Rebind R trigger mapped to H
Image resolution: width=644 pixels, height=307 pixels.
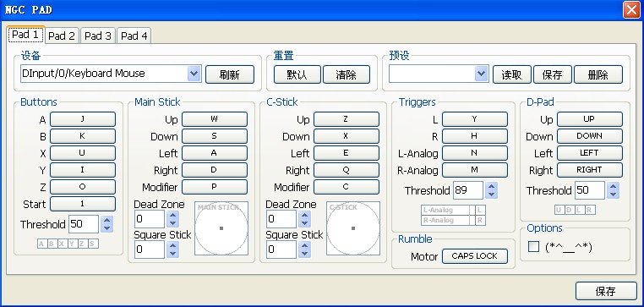tap(475, 136)
